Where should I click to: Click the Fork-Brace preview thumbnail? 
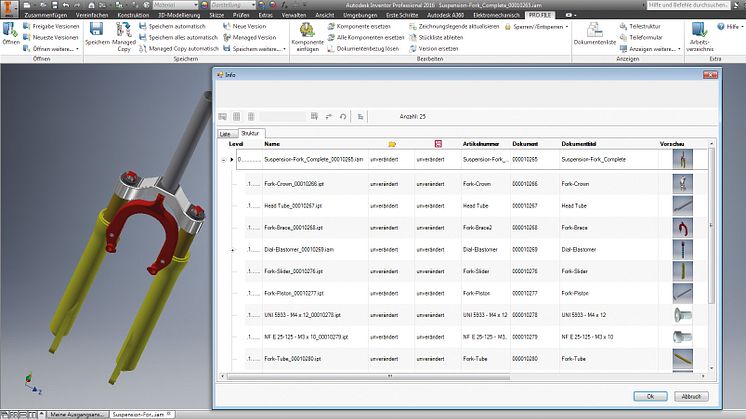682,228
